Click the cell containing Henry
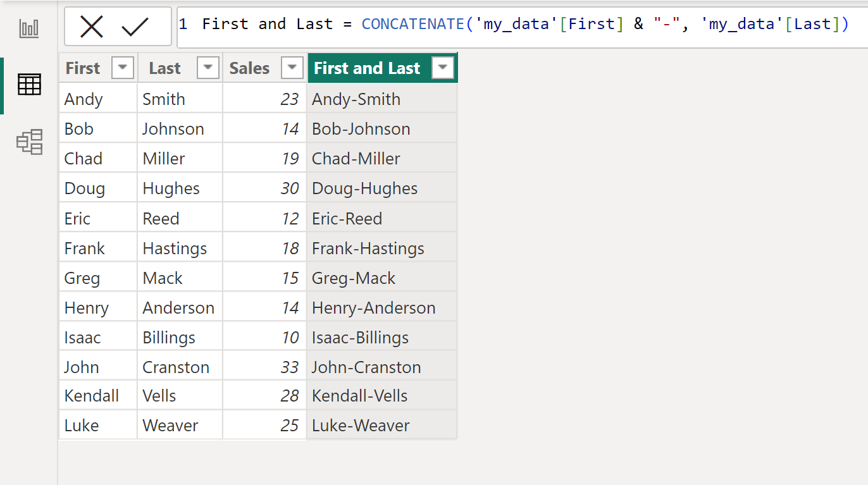This screenshot has width=868, height=485. (x=98, y=307)
